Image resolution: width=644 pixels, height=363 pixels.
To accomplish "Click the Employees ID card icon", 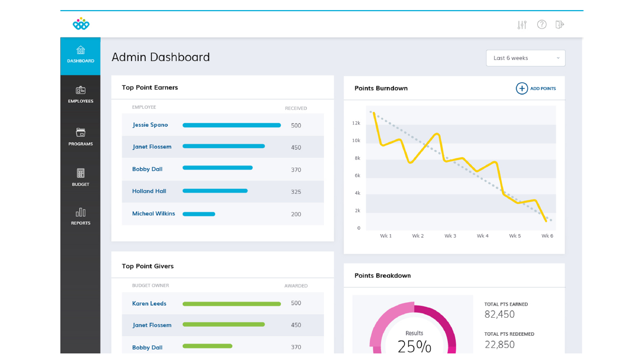I will (x=80, y=90).
